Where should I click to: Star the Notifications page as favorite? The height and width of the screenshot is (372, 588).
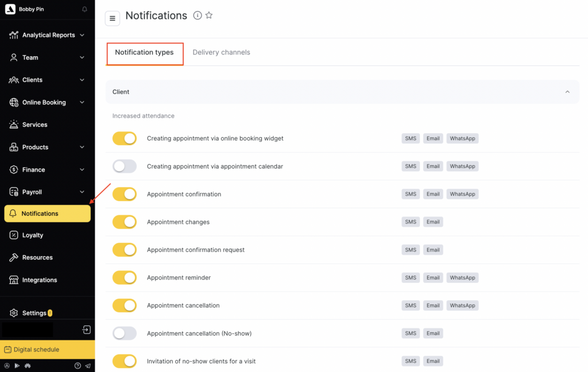pos(209,15)
